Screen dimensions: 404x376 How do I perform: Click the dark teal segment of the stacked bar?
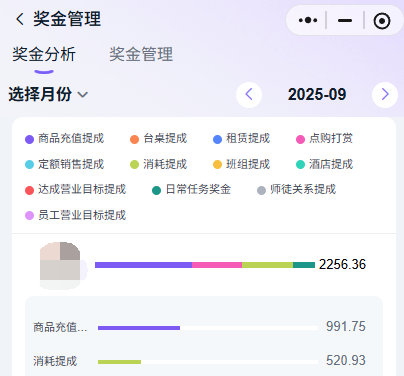[x=304, y=265]
